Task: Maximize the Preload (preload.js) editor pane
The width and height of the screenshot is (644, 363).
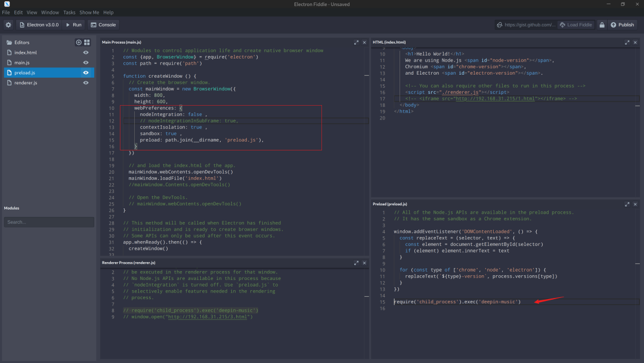Action: pos(627,204)
